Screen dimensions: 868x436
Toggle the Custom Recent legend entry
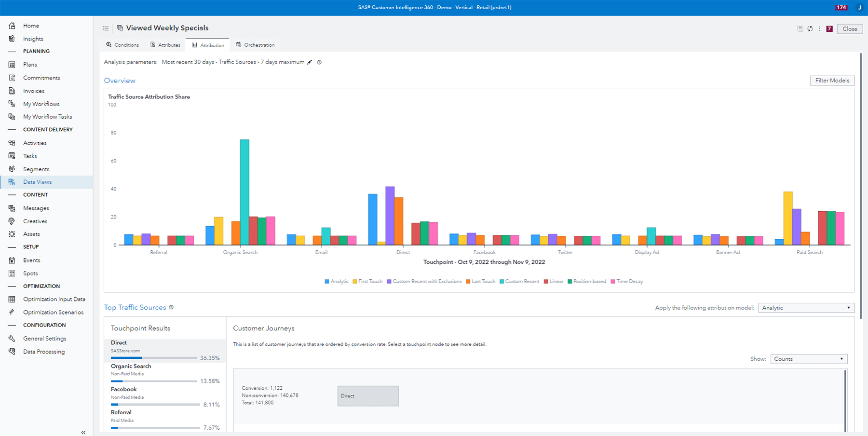click(519, 282)
